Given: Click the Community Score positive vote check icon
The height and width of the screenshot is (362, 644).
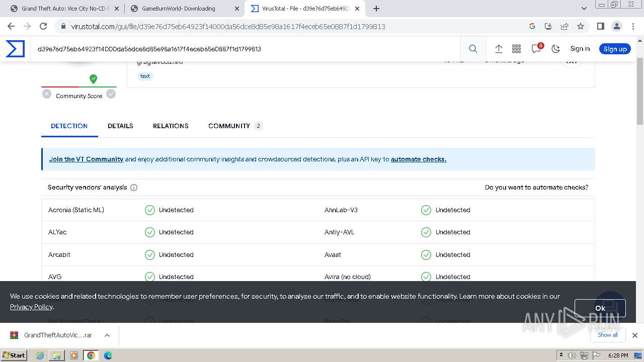Looking at the screenshot, I should 111,94.
